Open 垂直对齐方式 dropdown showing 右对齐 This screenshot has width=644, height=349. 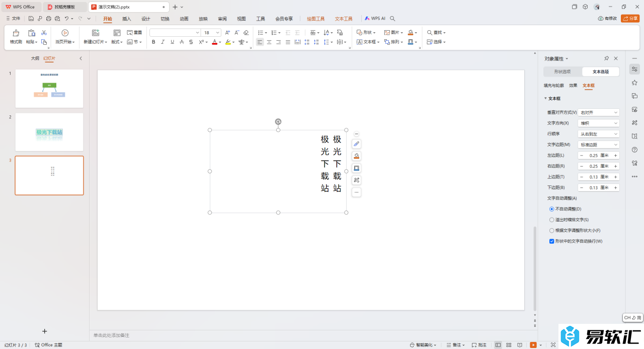[x=599, y=112]
